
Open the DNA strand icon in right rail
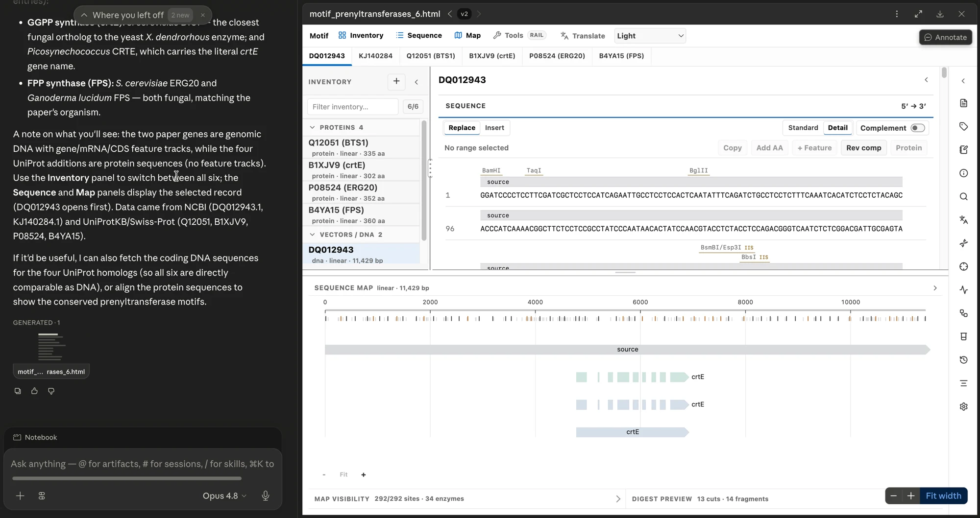963,243
